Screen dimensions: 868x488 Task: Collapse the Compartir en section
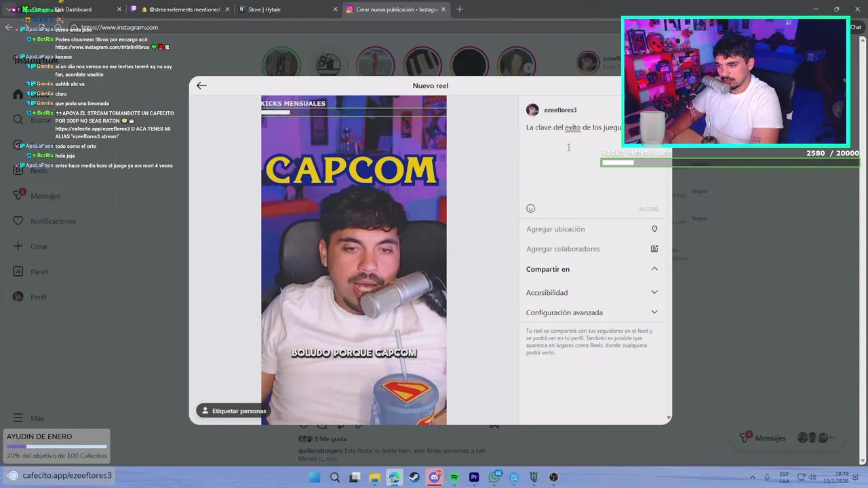tap(654, 269)
